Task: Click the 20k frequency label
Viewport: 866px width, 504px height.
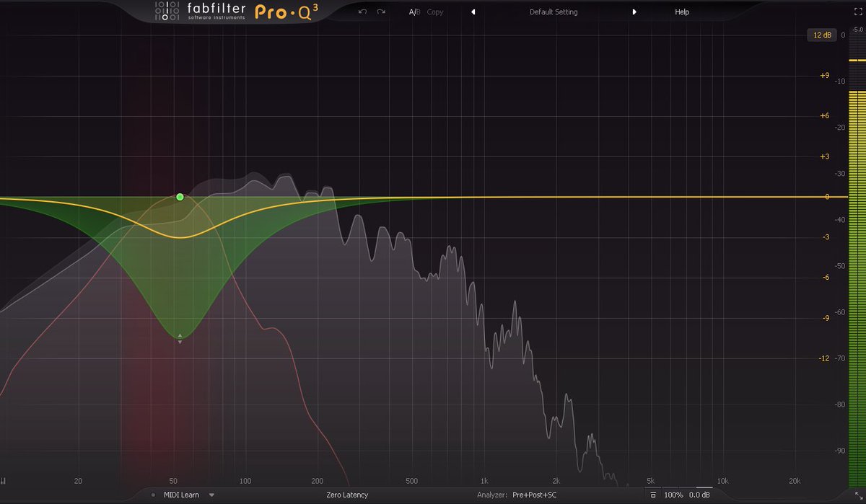Action: pos(795,481)
